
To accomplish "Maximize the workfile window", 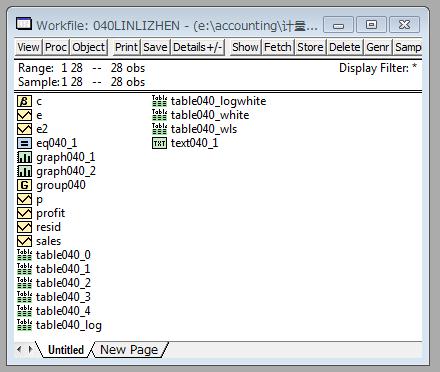I will pos(371,25).
